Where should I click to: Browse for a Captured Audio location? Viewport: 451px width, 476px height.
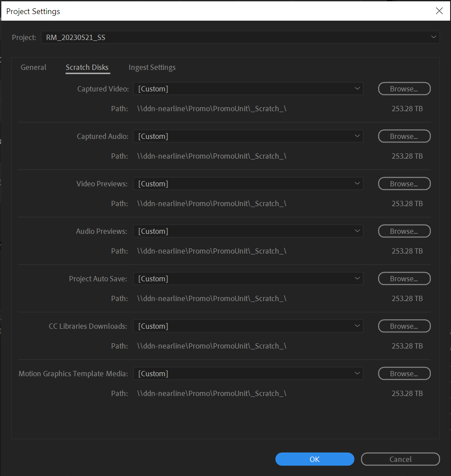coord(404,136)
